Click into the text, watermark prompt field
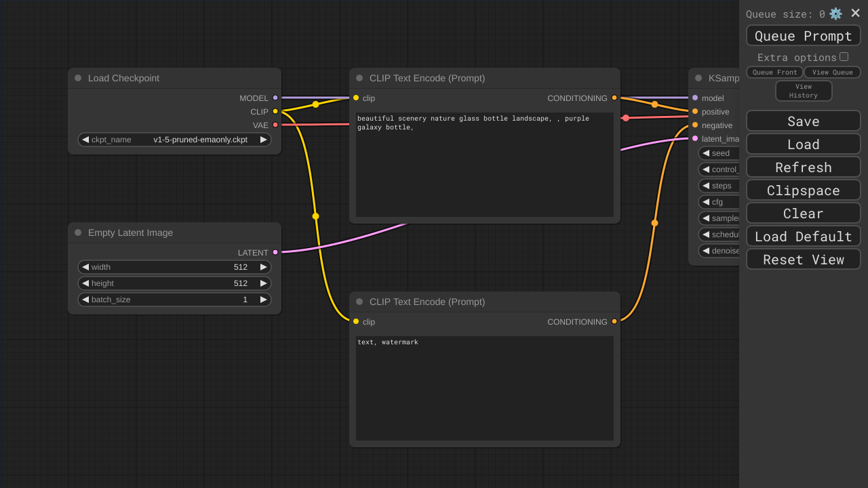This screenshot has width=868, height=488. coord(485,388)
